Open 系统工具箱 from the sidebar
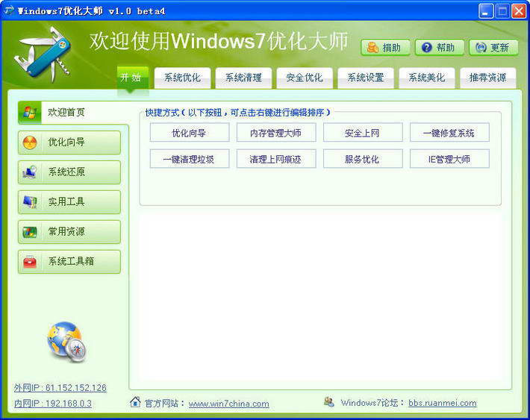The image size is (530, 420). 69,262
